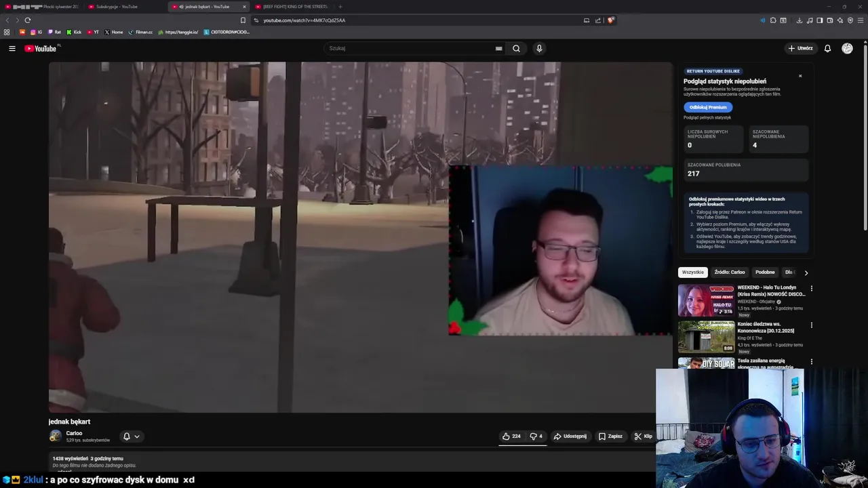Open the browser wallet icon
The width and height of the screenshot is (868, 488).
coord(830,20)
